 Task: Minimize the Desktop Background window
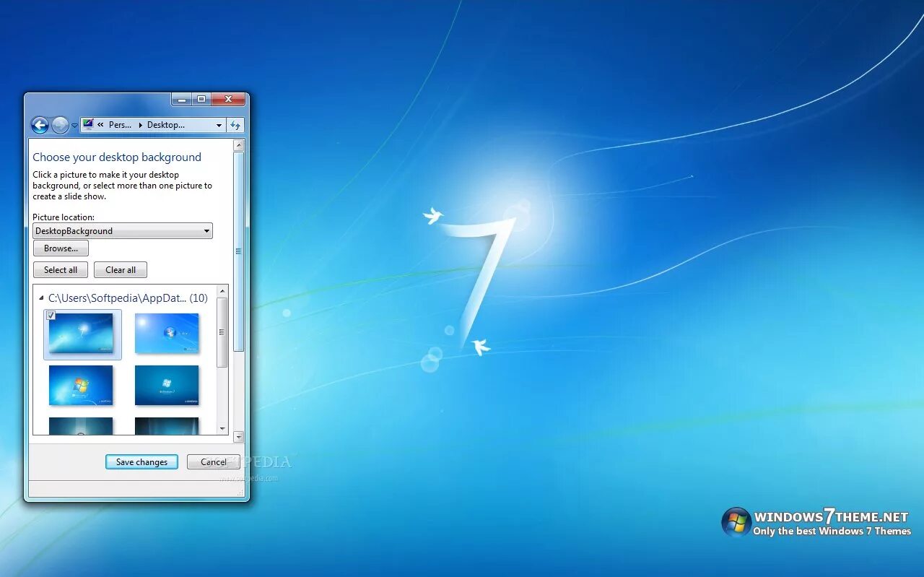pyautogui.click(x=182, y=100)
